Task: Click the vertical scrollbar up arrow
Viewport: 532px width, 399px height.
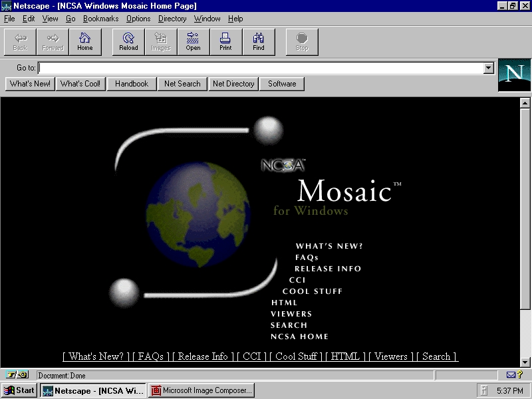Action: [525, 103]
